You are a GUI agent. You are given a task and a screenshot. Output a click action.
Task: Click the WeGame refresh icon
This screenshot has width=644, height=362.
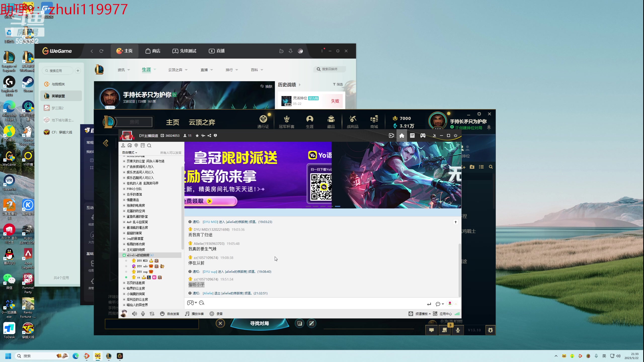101,51
